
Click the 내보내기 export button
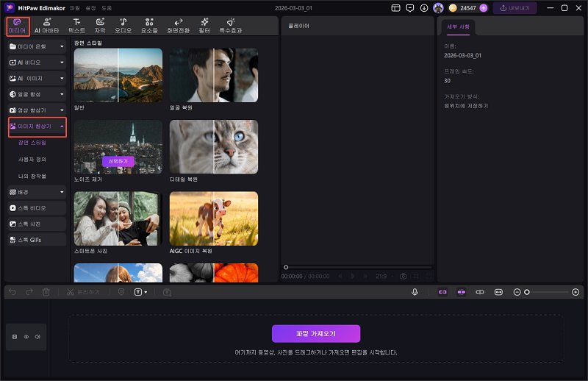[x=515, y=8]
